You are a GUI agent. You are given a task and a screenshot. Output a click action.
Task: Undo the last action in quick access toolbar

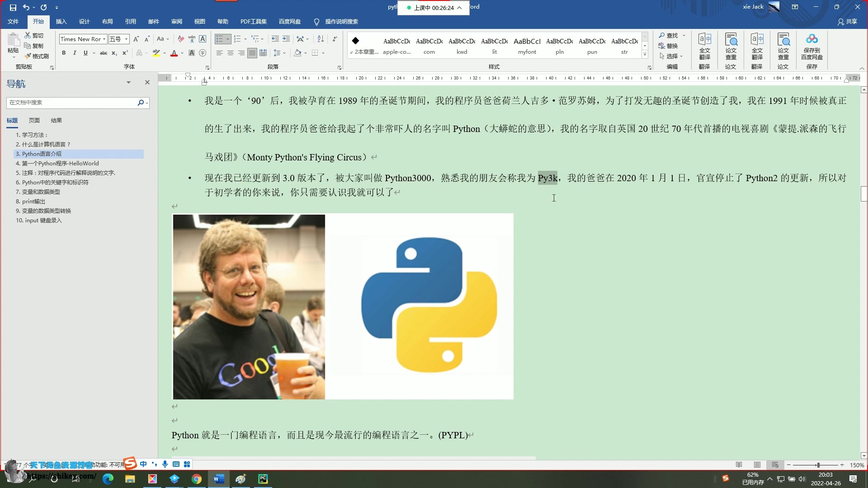(x=26, y=7)
